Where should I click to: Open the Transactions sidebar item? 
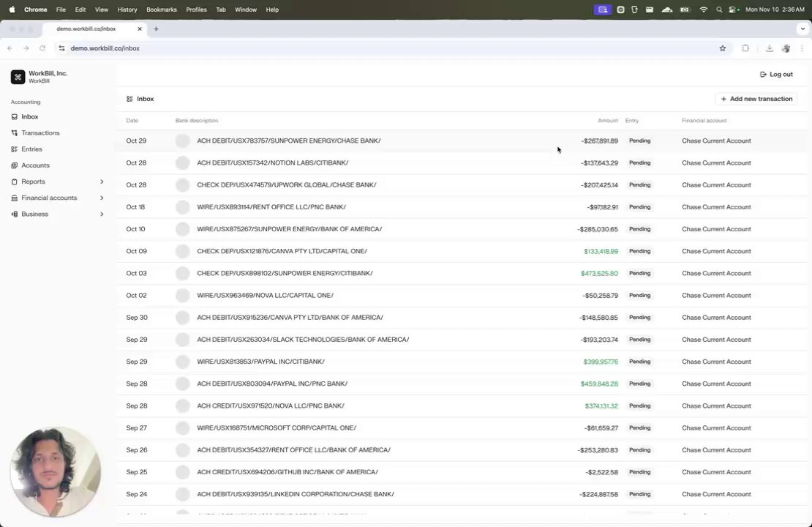point(40,132)
